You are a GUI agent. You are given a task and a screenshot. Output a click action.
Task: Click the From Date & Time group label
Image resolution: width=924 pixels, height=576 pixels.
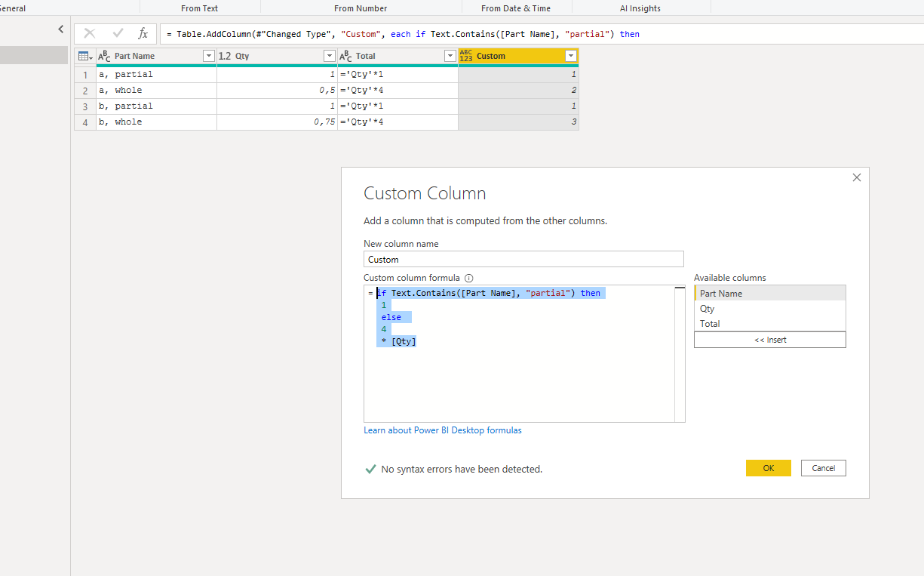[516, 8]
